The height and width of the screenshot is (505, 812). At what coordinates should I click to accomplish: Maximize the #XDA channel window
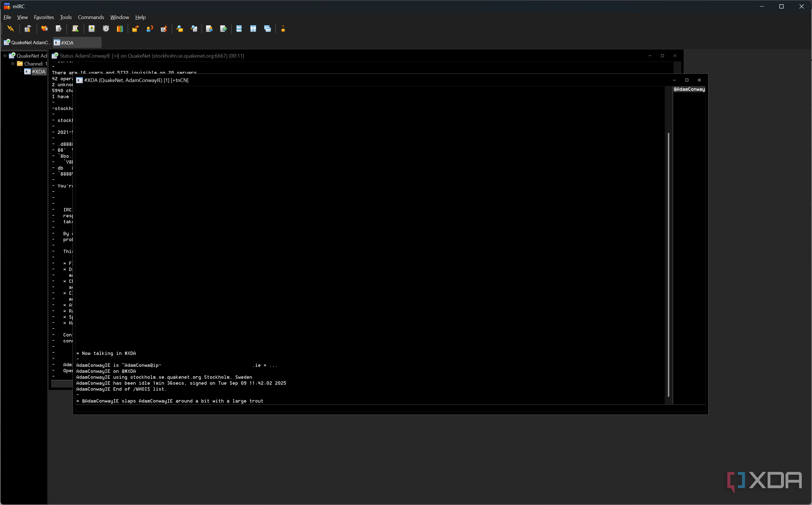point(687,80)
